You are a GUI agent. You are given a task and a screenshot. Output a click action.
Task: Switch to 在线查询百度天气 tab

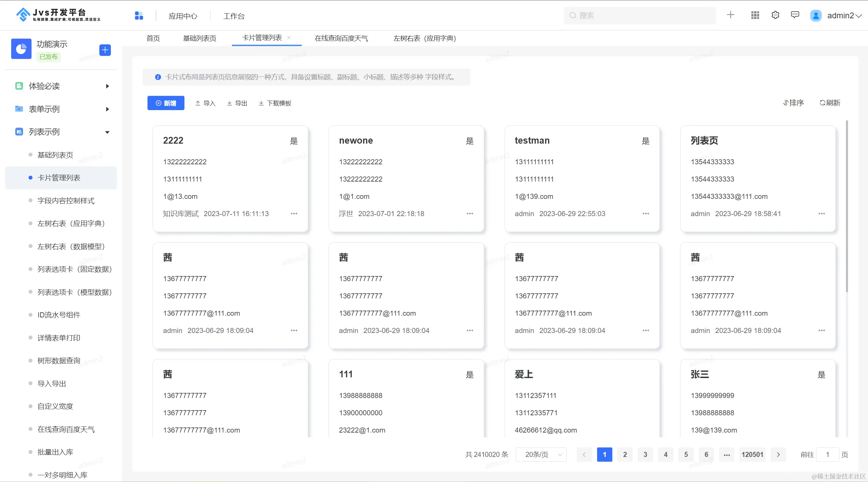tap(341, 38)
